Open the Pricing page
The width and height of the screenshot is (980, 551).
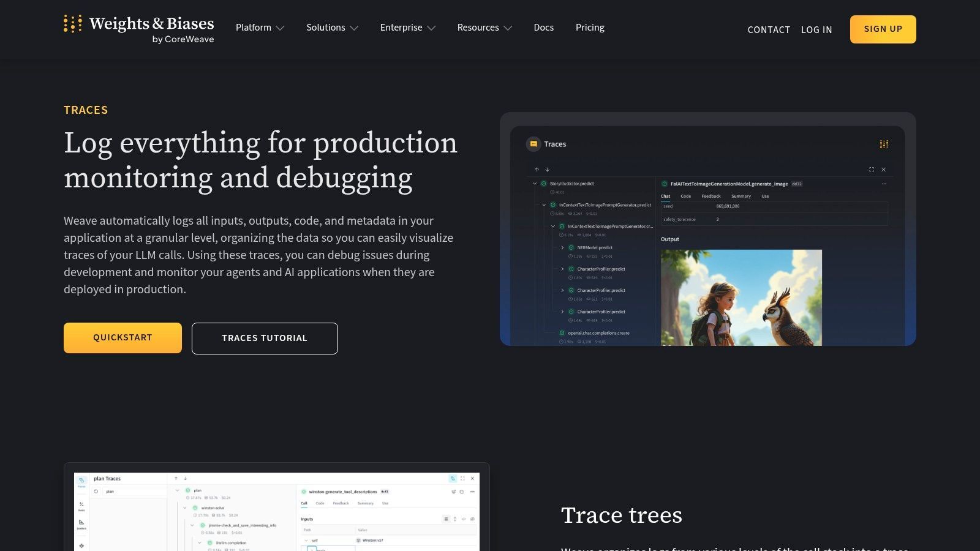point(590,28)
